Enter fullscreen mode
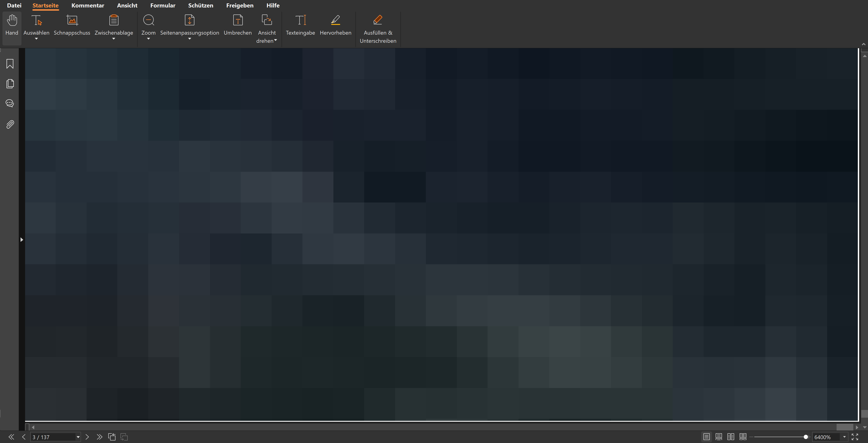The width and height of the screenshot is (868, 443). (x=855, y=437)
